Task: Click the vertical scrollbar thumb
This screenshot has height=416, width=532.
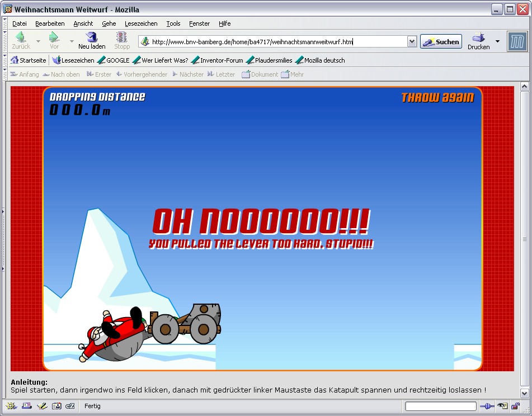Action: tap(524, 239)
